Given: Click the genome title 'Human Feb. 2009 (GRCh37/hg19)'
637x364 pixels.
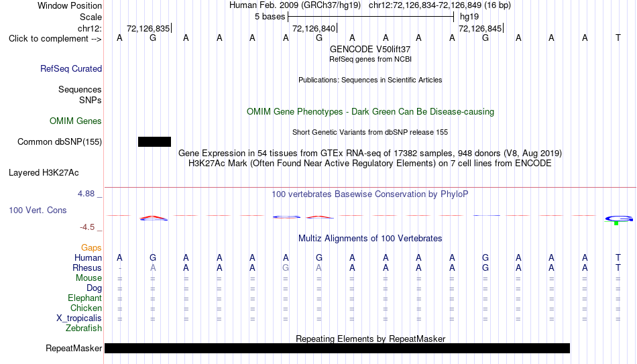Looking at the screenshot, I should pos(295,5).
